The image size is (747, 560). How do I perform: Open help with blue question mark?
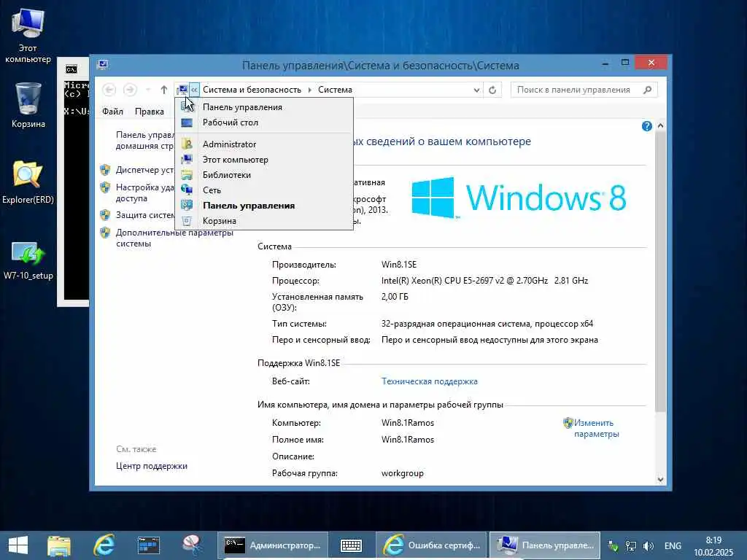click(x=646, y=126)
